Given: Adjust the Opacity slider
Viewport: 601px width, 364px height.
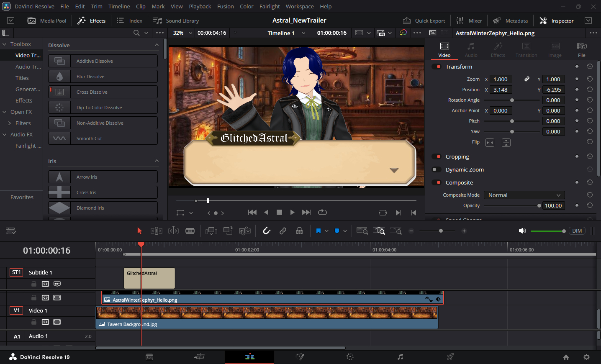Looking at the screenshot, I should coord(539,206).
